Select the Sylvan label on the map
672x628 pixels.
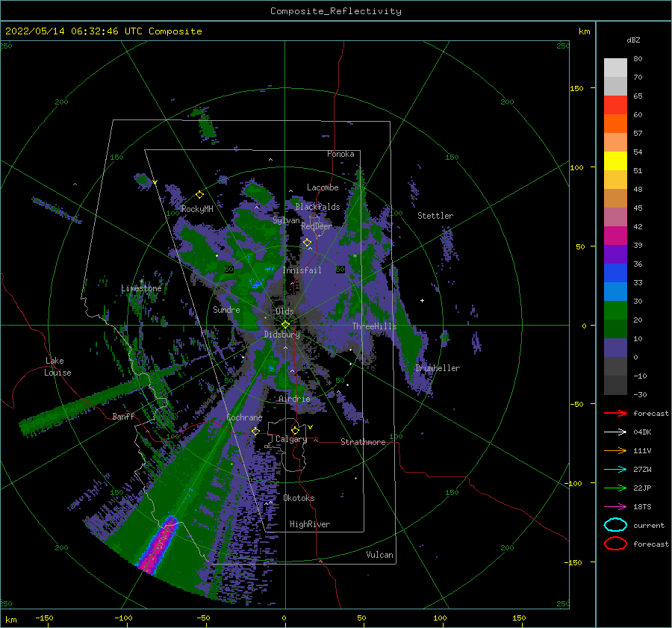tap(286, 220)
